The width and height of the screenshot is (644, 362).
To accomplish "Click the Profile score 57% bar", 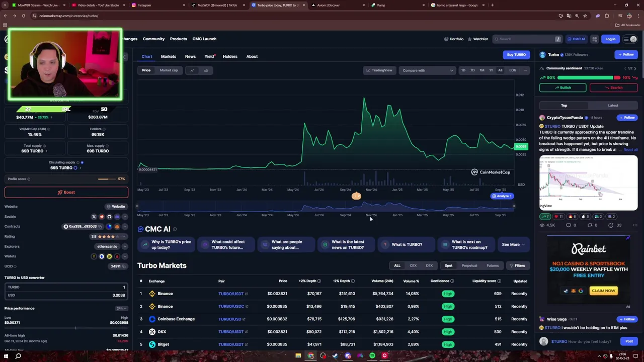I will [x=107, y=179].
